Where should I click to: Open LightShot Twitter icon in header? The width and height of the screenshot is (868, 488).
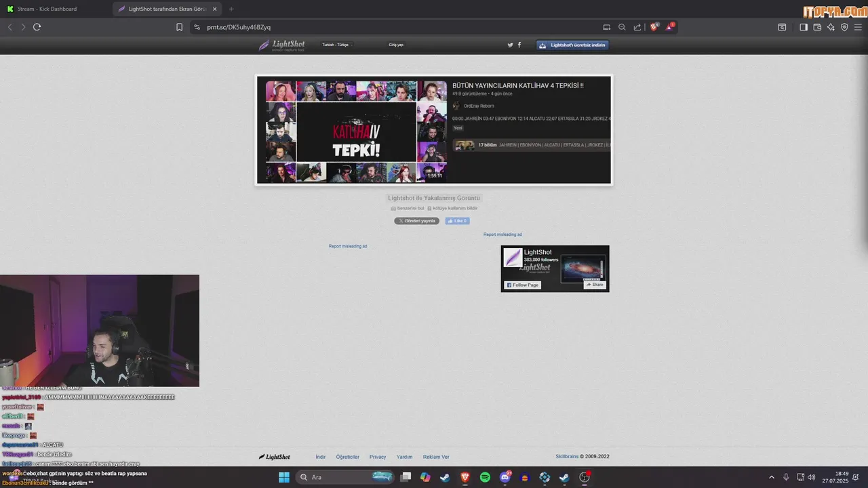point(511,45)
